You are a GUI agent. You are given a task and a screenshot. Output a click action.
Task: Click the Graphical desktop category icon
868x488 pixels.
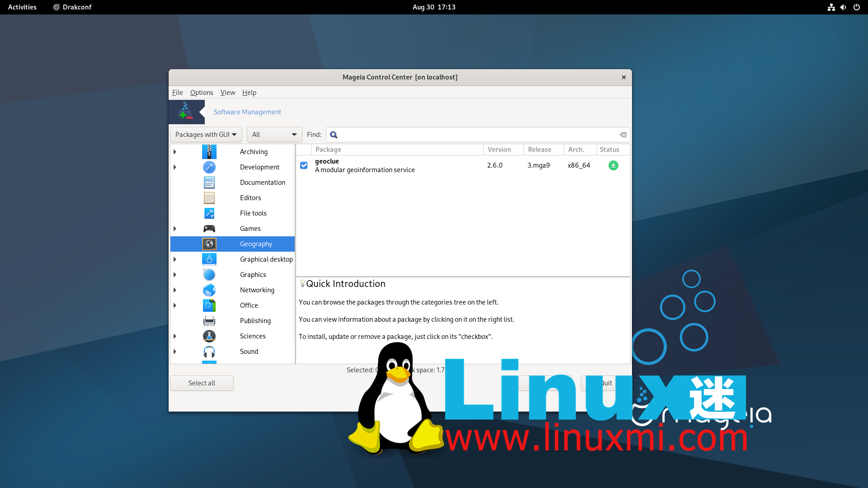click(209, 259)
